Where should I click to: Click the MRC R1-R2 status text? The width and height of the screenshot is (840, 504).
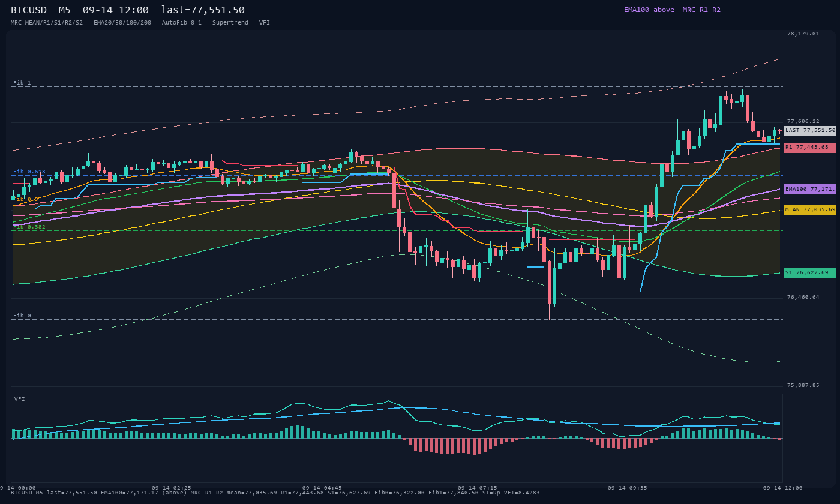pos(701,10)
